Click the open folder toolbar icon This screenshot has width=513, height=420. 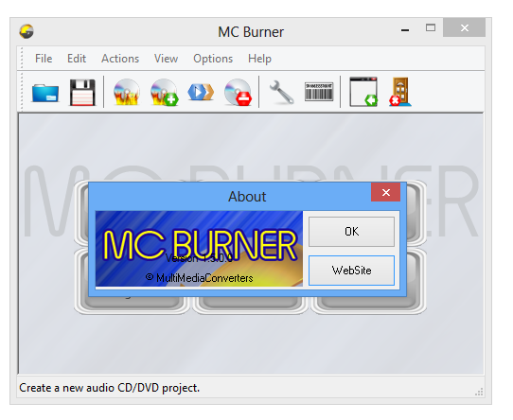pos(45,93)
